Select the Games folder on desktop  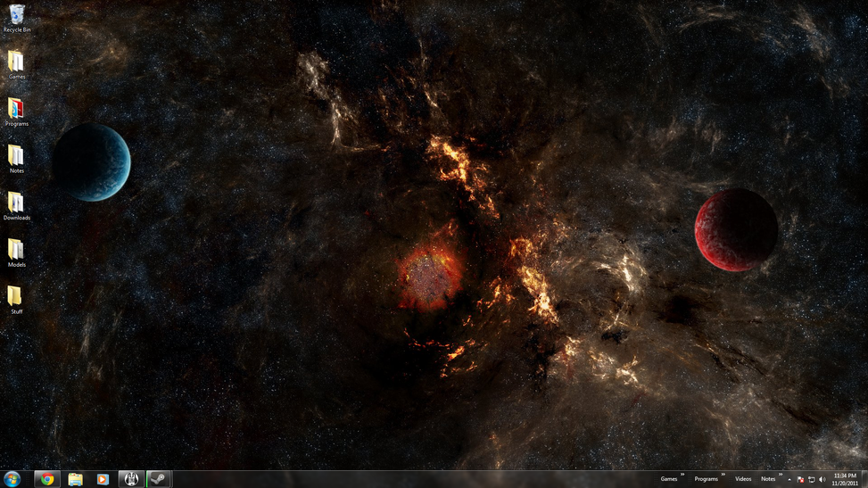pyautogui.click(x=16, y=62)
